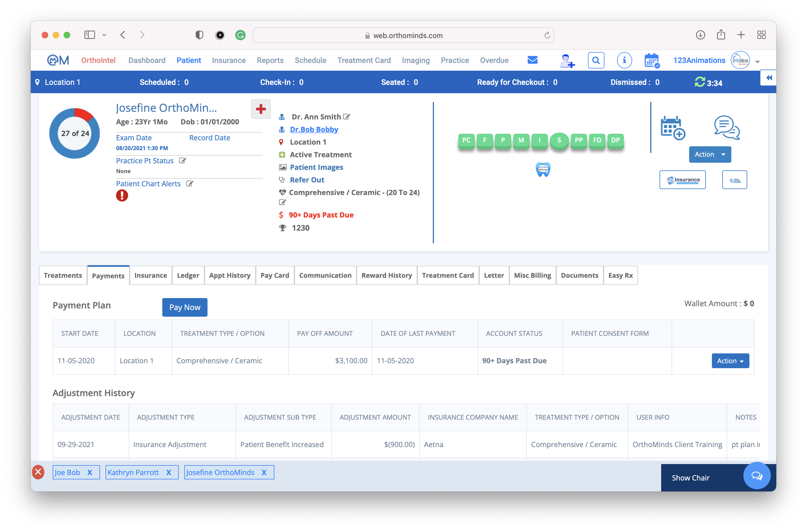Toggle the green PC status badge
The width and height of the screenshot is (807, 532).
click(x=466, y=140)
